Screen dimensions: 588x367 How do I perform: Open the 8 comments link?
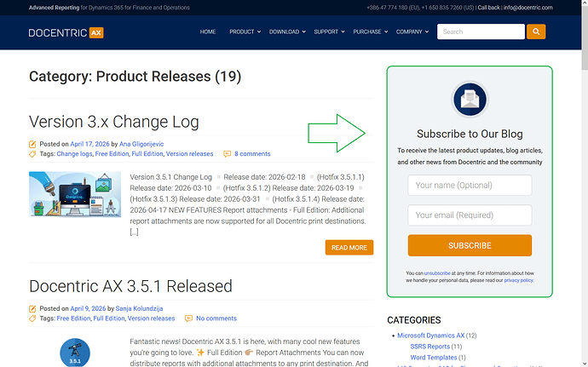[252, 154]
